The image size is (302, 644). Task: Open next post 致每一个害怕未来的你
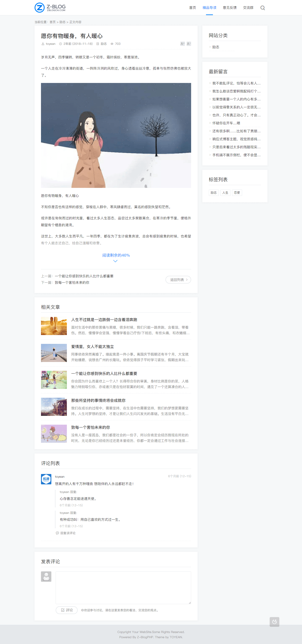(x=72, y=282)
